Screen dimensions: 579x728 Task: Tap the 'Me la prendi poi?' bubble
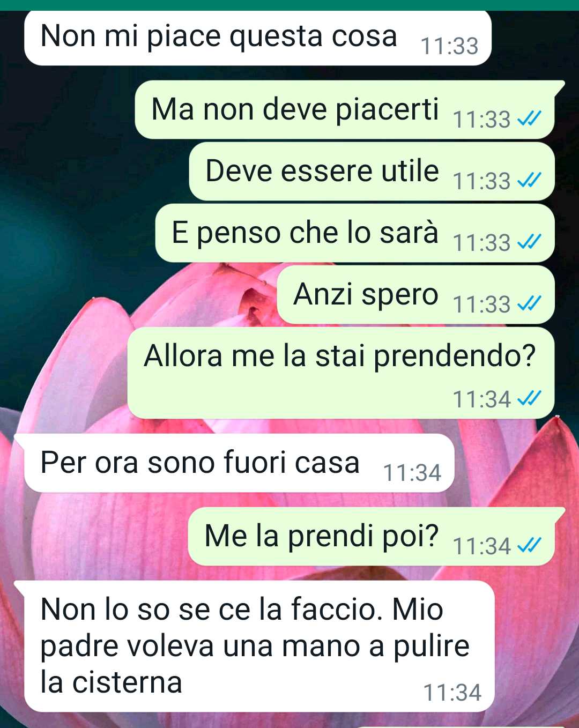tap(375, 536)
